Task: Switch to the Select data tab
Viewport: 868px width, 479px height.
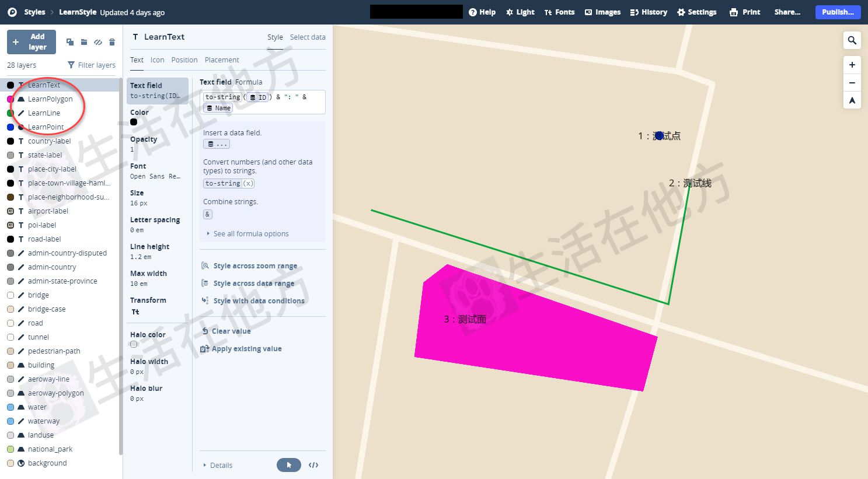Action: pos(308,37)
